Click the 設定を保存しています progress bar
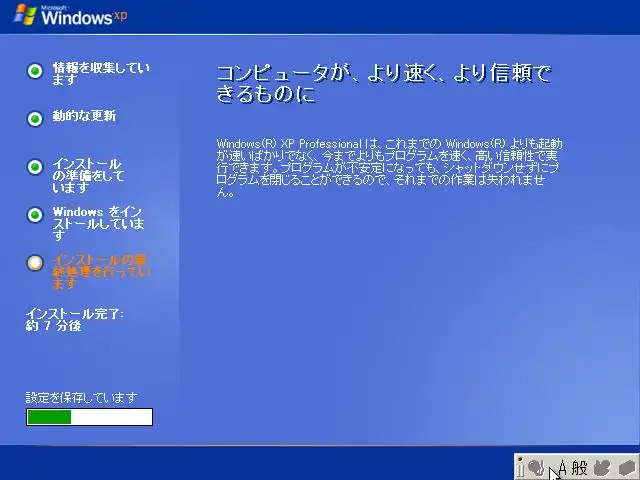 coord(89,417)
